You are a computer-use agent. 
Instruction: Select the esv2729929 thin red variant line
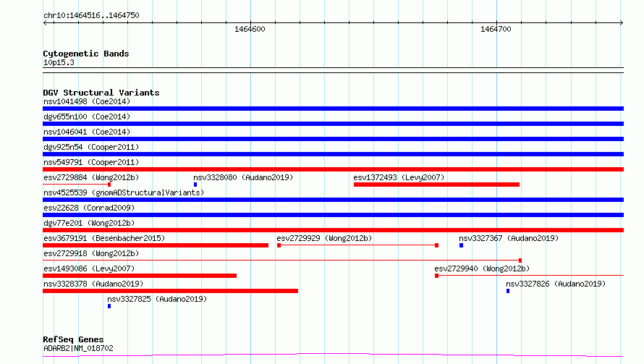tap(357, 245)
